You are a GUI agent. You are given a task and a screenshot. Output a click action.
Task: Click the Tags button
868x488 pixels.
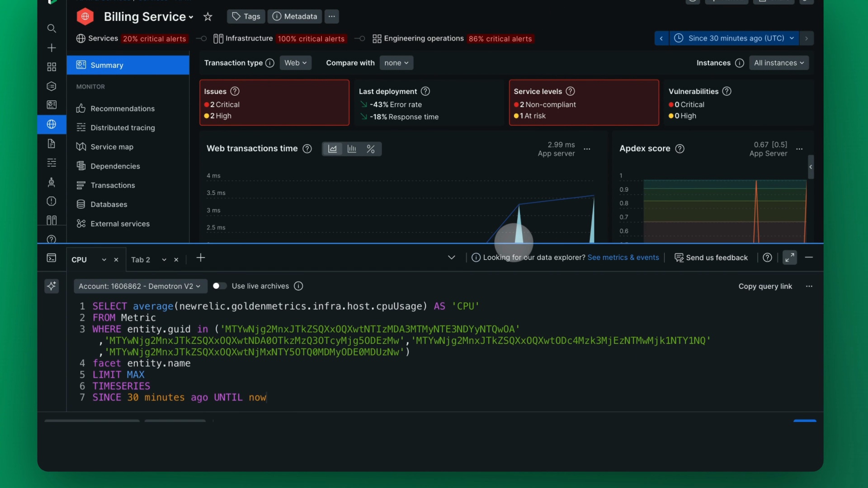pyautogui.click(x=246, y=16)
